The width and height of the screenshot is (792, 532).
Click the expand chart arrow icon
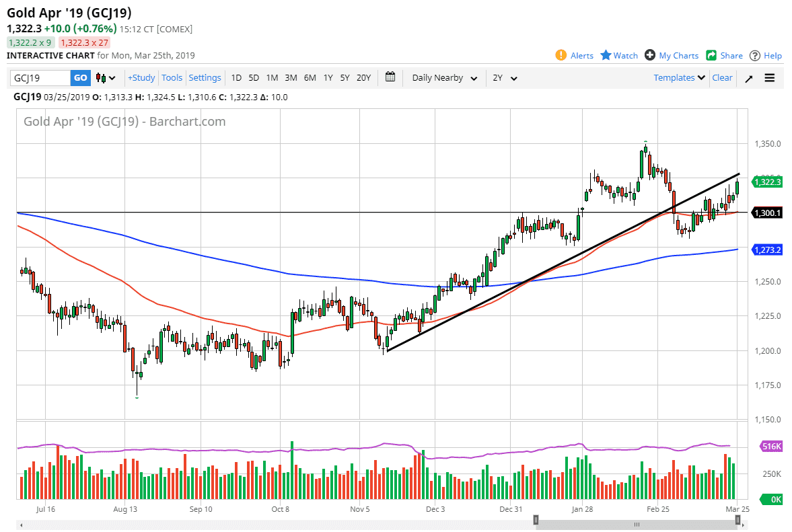click(x=749, y=78)
